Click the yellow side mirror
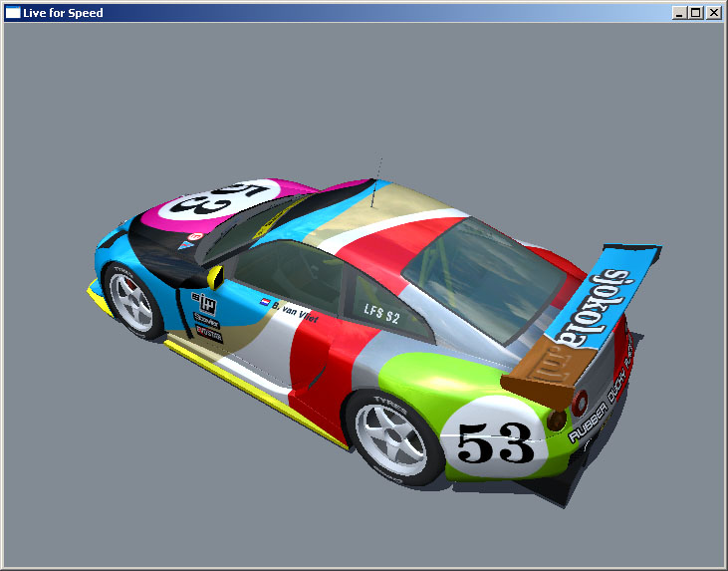728x571 pixels. [x=215, y=277]
